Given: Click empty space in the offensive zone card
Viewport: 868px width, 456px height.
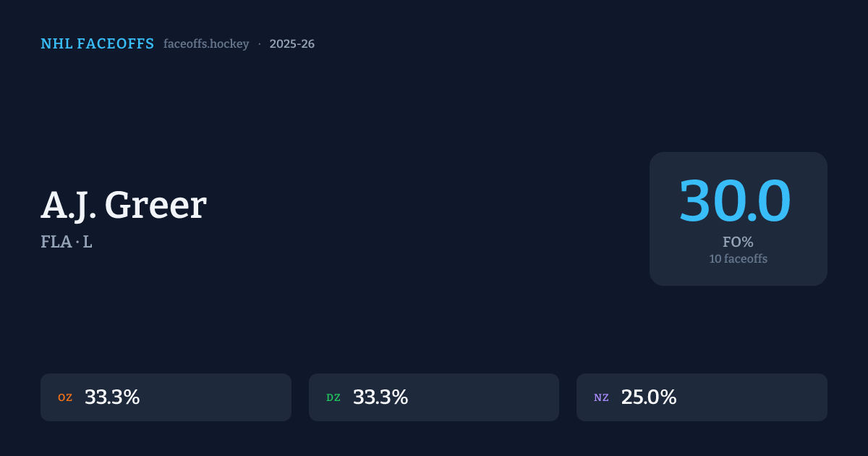Looking at the screenshot, I should pos(217,397).
